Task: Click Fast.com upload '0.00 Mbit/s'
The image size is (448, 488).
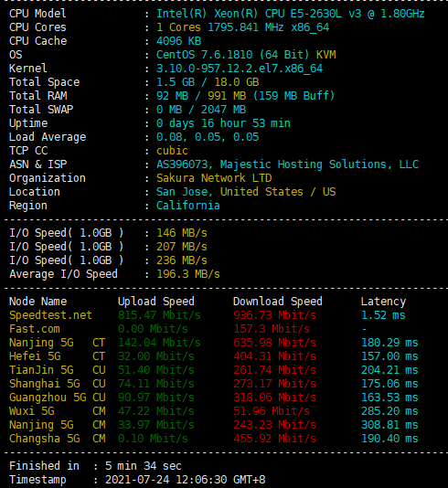Action: 153,329
